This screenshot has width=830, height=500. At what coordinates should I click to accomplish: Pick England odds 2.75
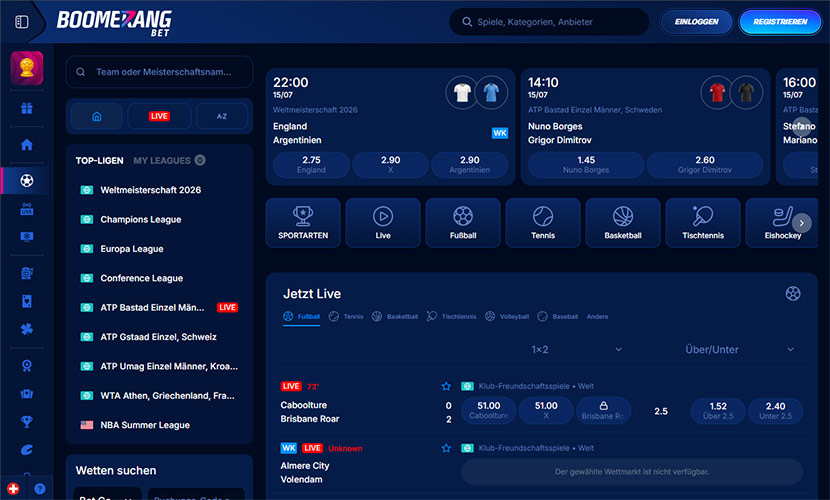pos(311,165)
